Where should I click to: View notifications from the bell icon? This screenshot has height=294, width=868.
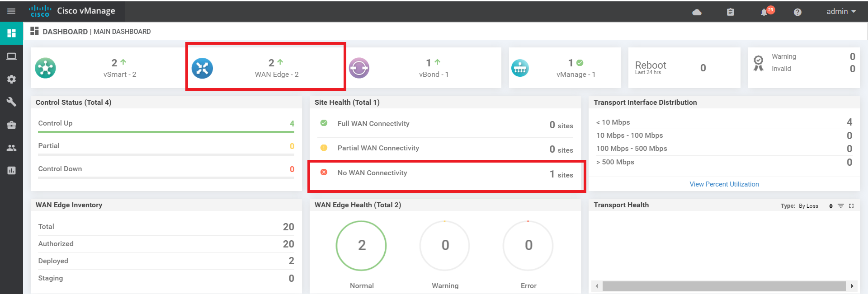pos(764,12)
